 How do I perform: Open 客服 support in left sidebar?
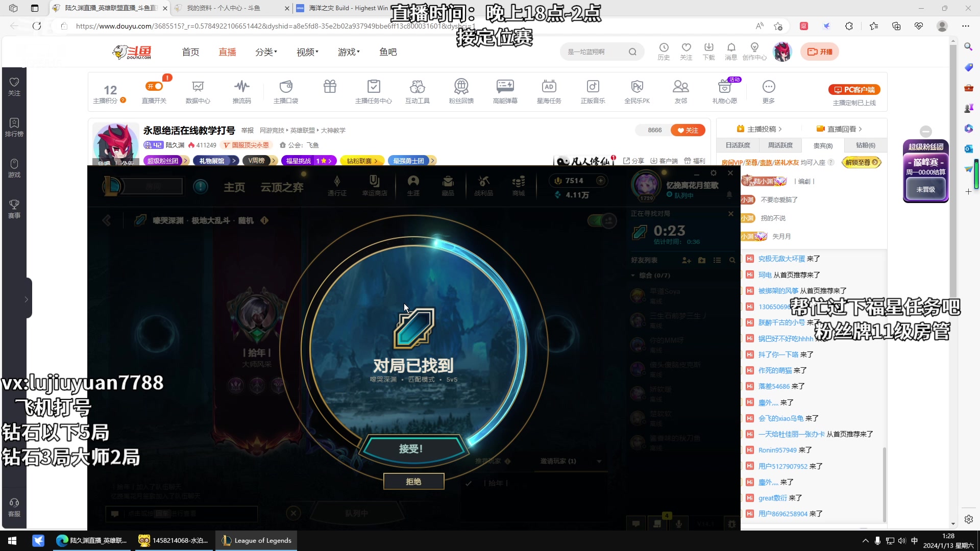coord(14,508)
